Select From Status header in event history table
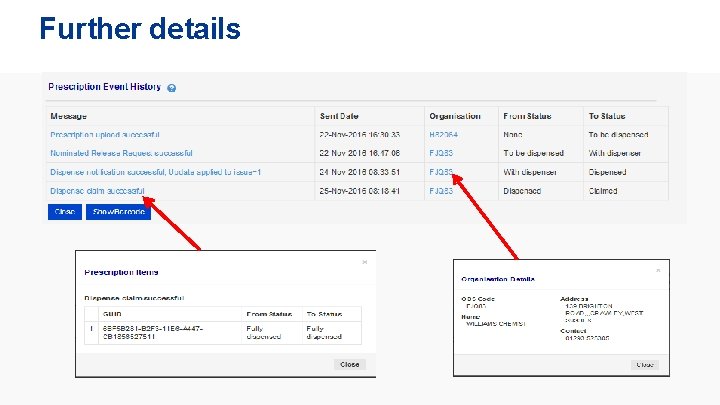This screenshot has width=720, height=405. point(527,116)
